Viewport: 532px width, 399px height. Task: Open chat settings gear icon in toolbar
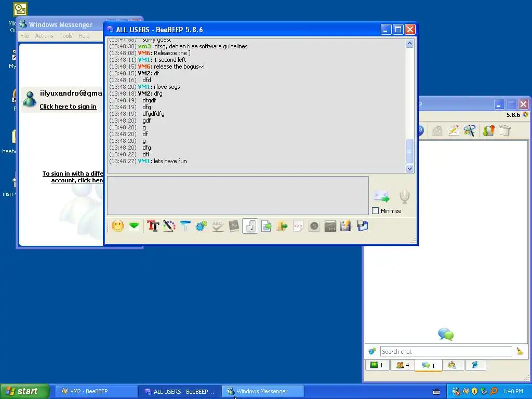[x=201, y=226]
